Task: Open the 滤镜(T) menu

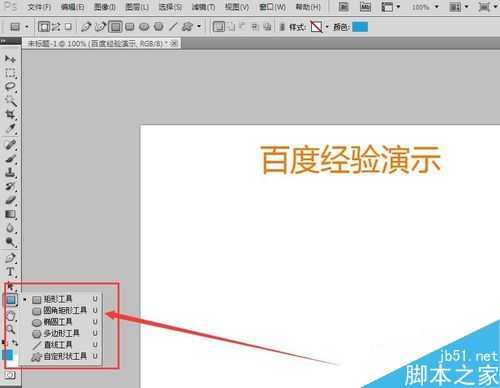Action: (203, 7)
